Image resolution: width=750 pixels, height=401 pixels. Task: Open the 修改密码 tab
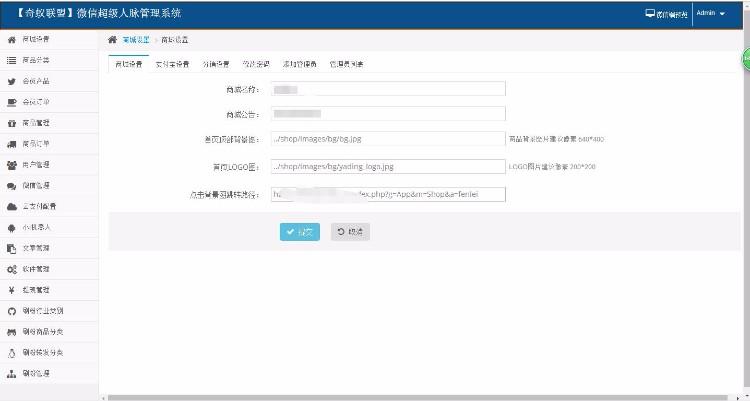(x=256, y=64)
